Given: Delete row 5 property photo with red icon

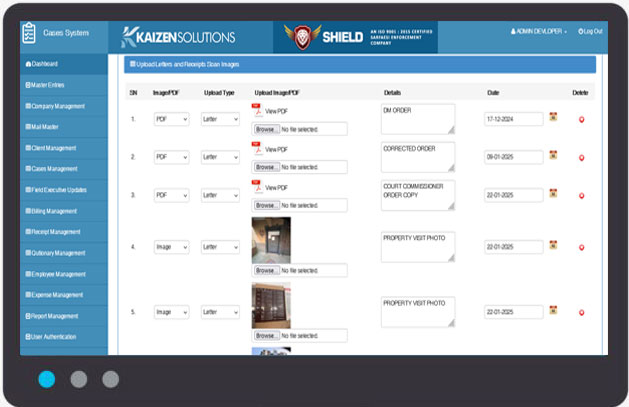Looking at the screenshot, I should [x=581, y=313].
